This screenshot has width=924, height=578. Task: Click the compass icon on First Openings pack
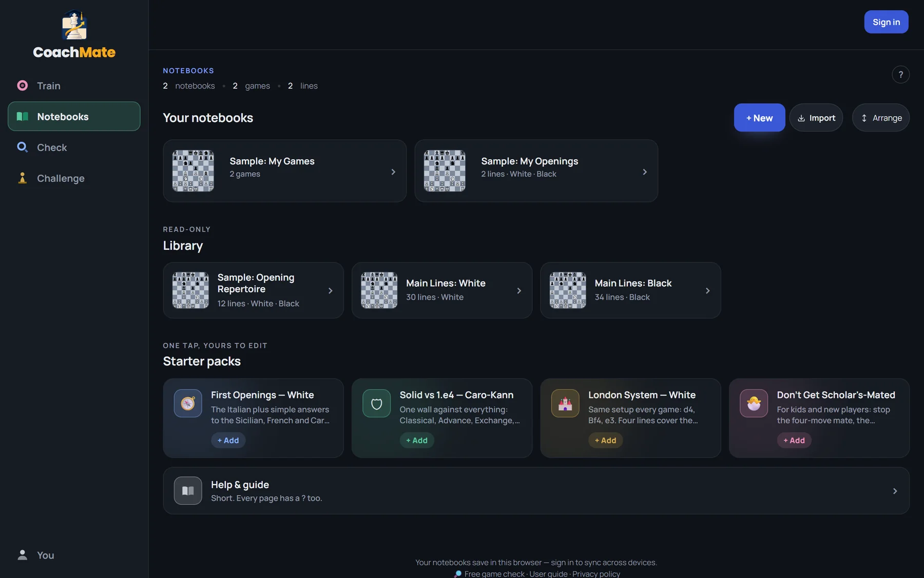point(188,403)
